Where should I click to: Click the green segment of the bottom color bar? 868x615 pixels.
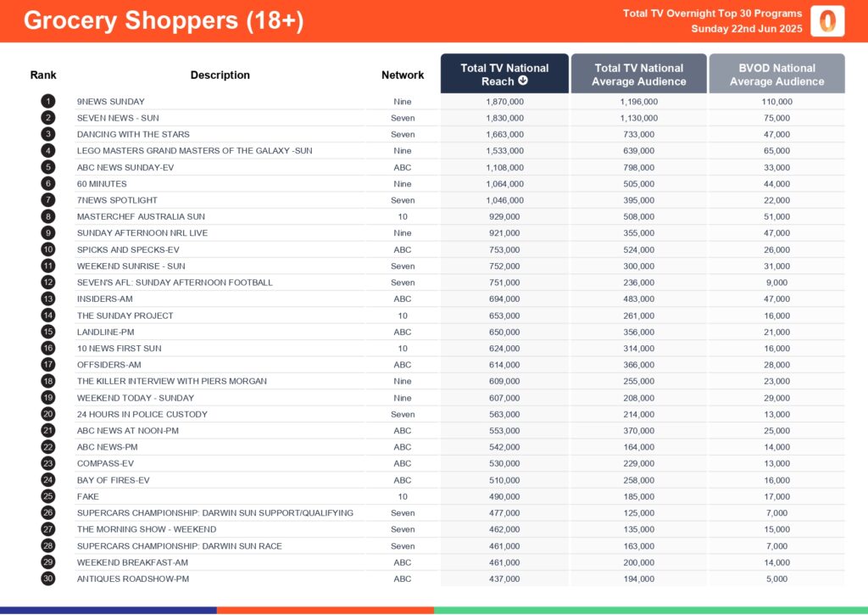coord(650,610)
